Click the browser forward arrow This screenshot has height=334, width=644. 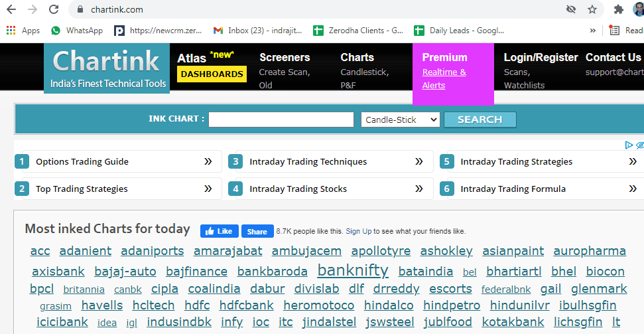(32, 9)
